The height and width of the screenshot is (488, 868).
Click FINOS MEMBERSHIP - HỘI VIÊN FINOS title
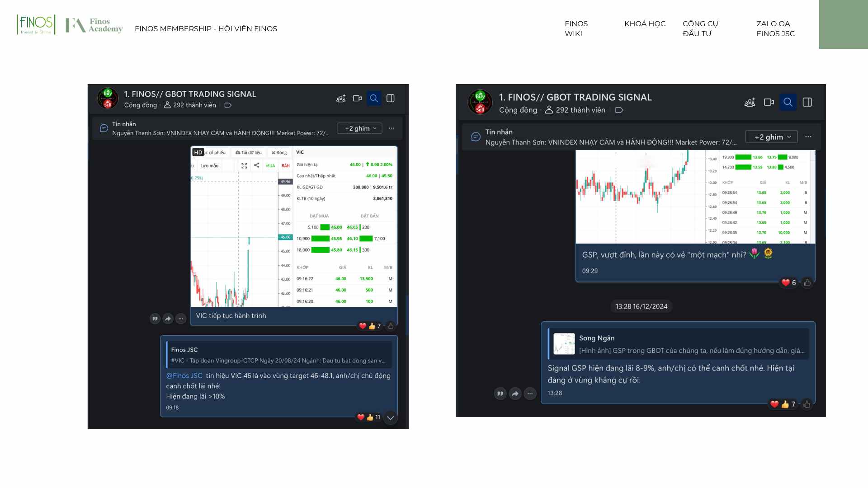coord(206,28)
